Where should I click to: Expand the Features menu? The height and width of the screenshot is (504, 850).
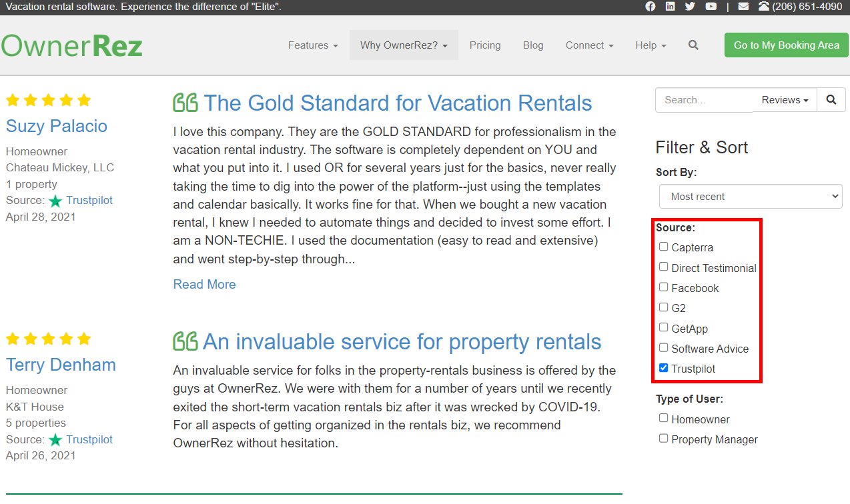313,45
